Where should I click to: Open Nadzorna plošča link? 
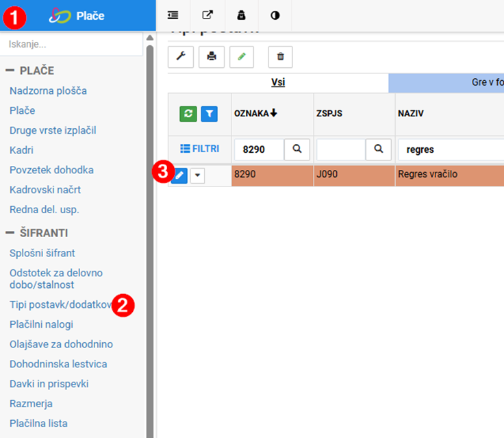(x=48, y=90)
